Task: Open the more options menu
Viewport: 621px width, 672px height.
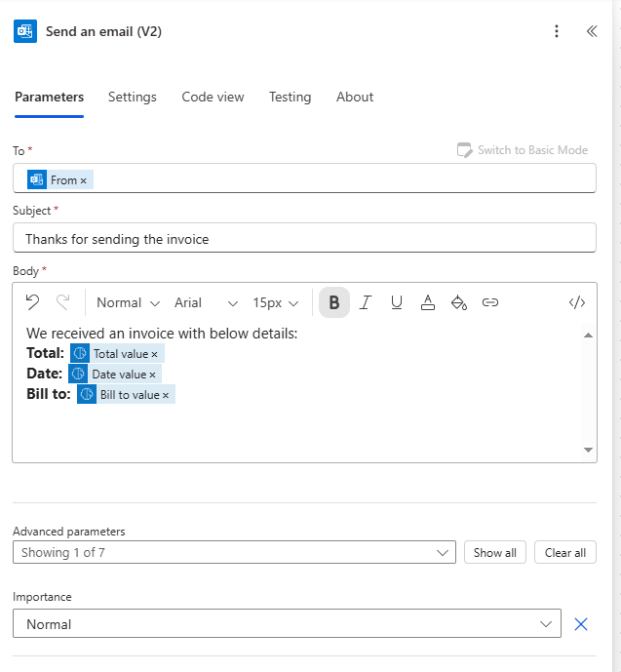Action: tap(557, 31)
